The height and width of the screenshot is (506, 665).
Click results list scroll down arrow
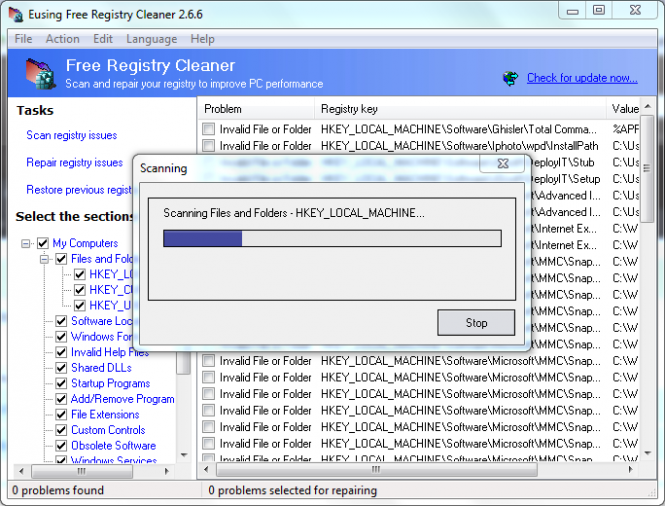[648, 453]
